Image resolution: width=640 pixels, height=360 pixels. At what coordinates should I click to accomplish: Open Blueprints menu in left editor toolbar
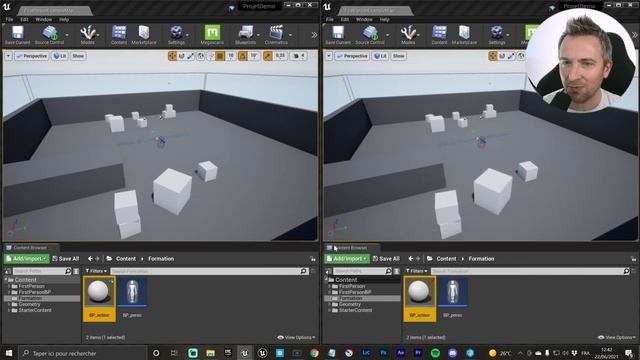point(245,35)
